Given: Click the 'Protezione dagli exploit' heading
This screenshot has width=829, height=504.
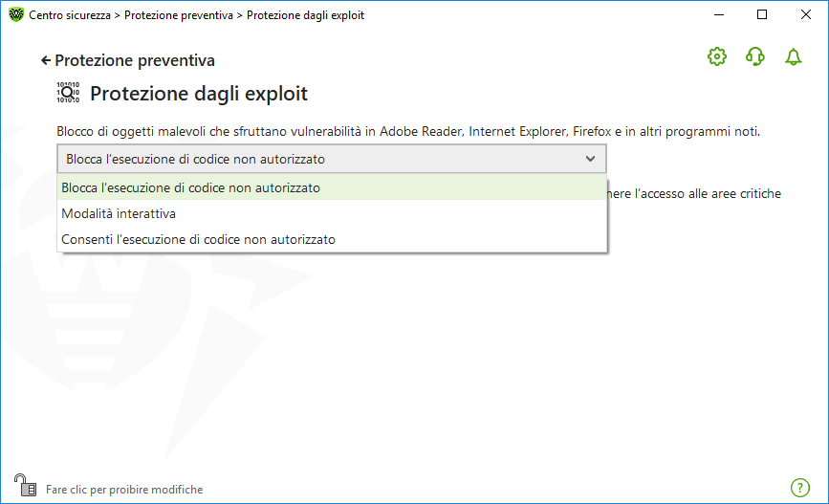Looking at the screenshot, I should 199,94.
